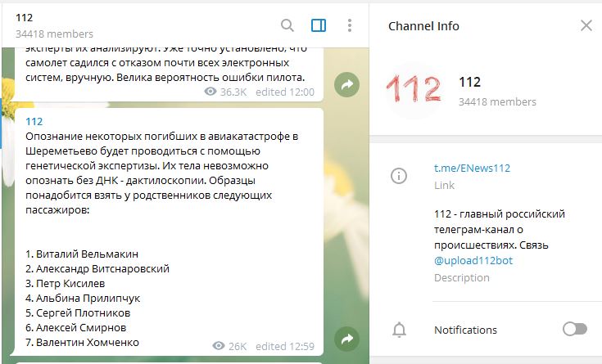Click the 'edited 12:00' timestamp

(285, 92)
